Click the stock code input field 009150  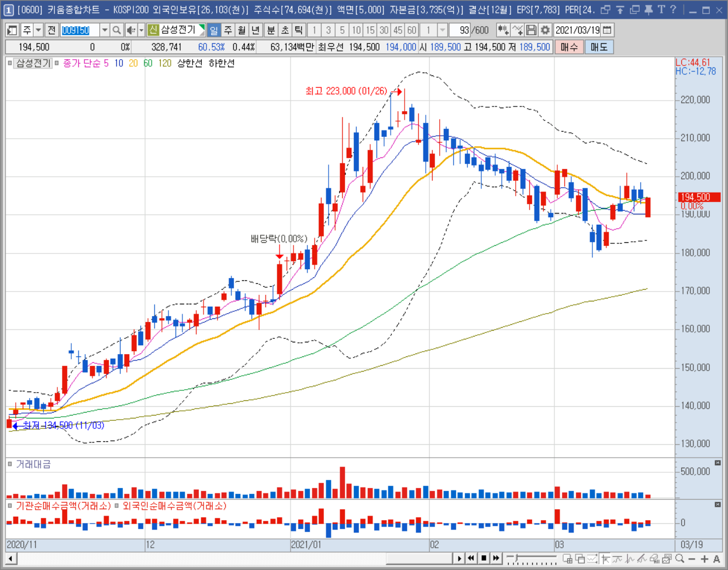click(80, 30)
